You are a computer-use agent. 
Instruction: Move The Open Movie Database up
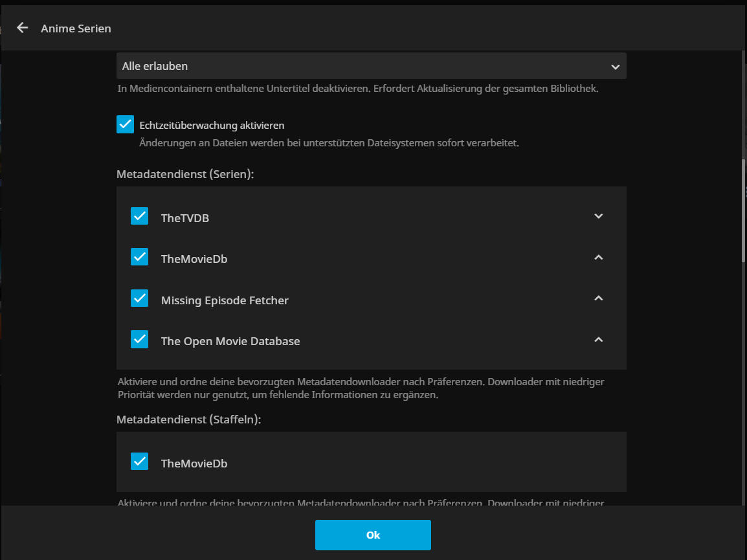pos(598,340)
